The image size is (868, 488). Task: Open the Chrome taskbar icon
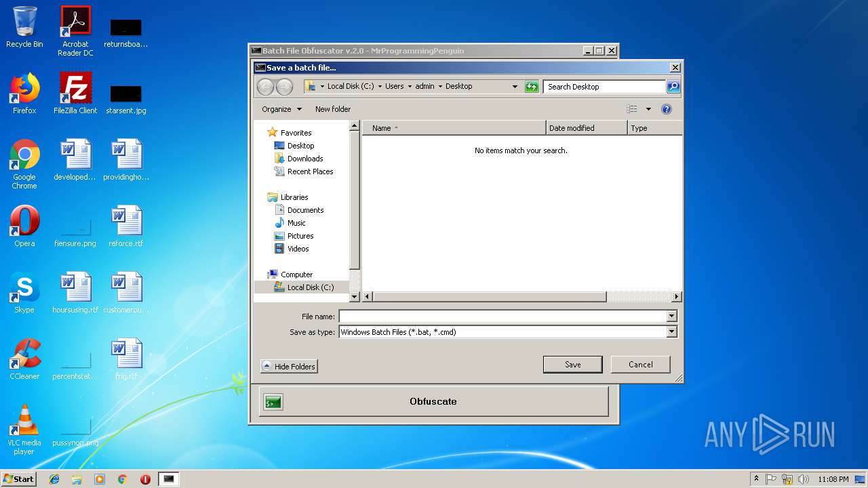tap(122, 479)
